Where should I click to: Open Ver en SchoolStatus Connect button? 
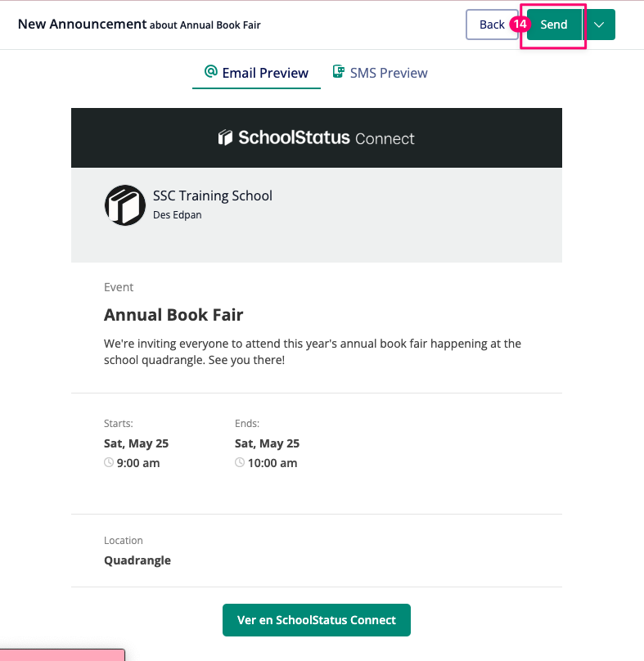(x=317, y=620)
